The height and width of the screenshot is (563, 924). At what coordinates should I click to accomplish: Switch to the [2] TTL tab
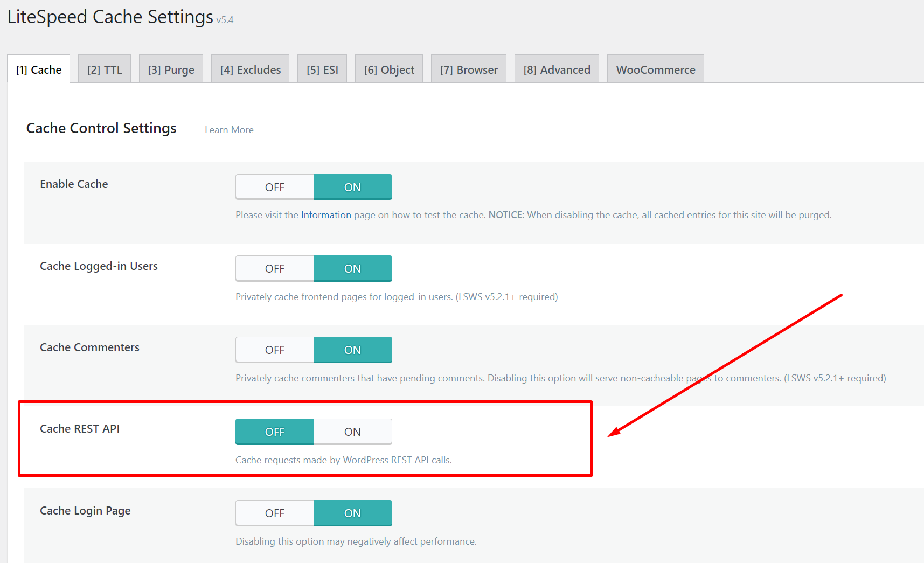tap(105, 69)
